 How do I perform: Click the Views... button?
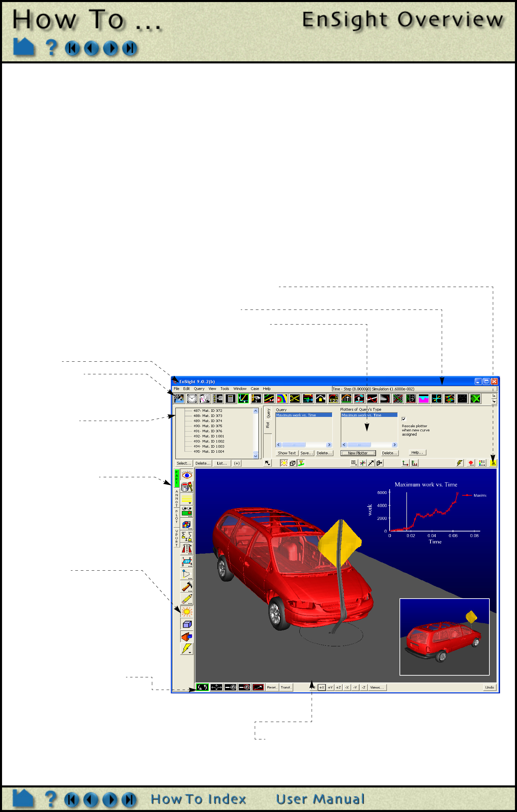pyautogui.click(x=377, y=687)
